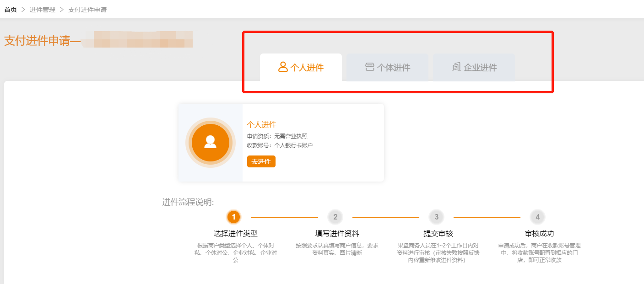Click 支付进件申请 in the breadcrumb

87,10
